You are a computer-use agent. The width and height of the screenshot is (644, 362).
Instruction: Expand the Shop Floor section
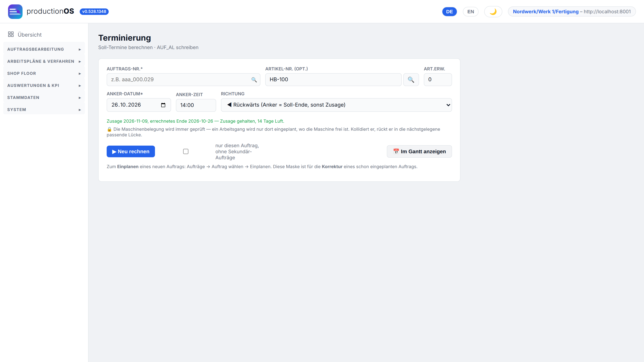[x=44, y=73]
